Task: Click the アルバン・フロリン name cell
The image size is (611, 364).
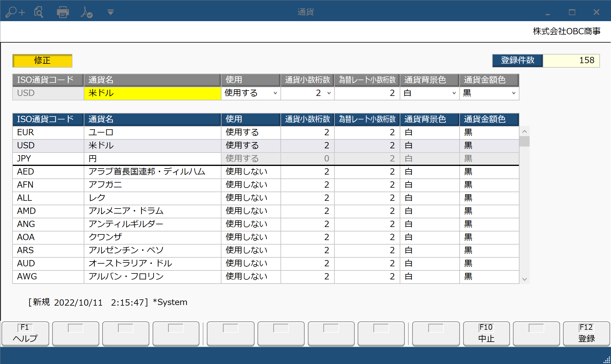Action: point(153,277)
